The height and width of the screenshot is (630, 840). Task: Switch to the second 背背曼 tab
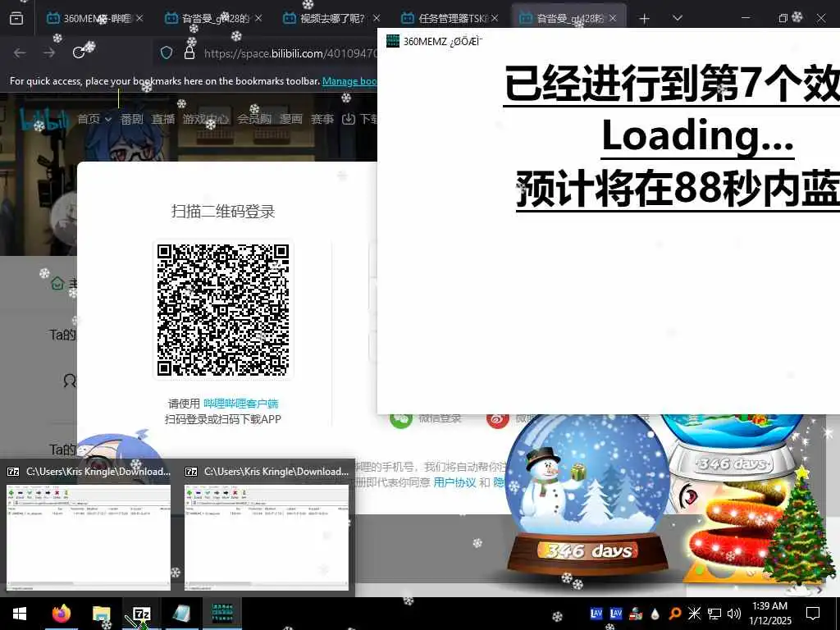tap(569, 18)
